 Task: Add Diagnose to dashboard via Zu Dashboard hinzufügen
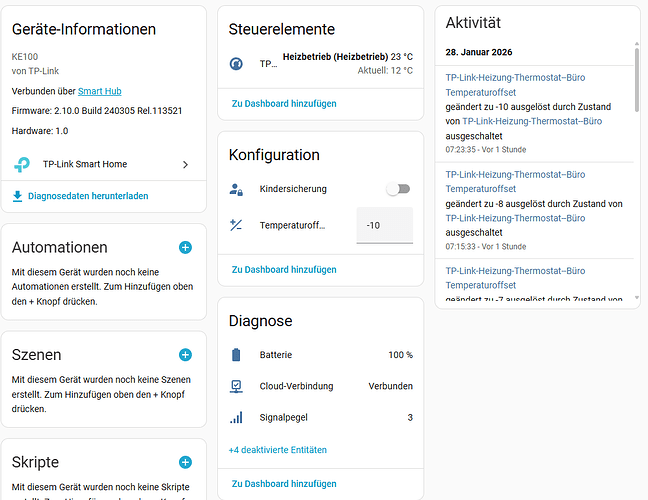click(284, 484)
